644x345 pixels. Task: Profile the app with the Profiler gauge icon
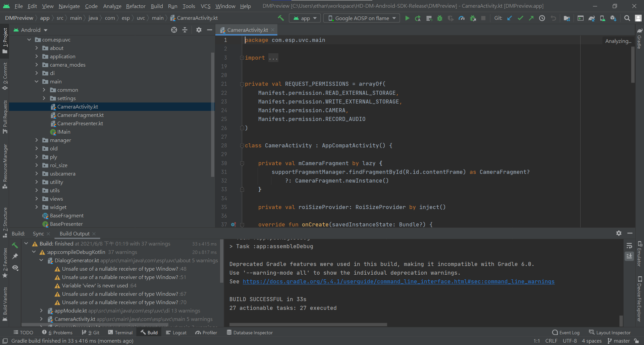(461, 18)
